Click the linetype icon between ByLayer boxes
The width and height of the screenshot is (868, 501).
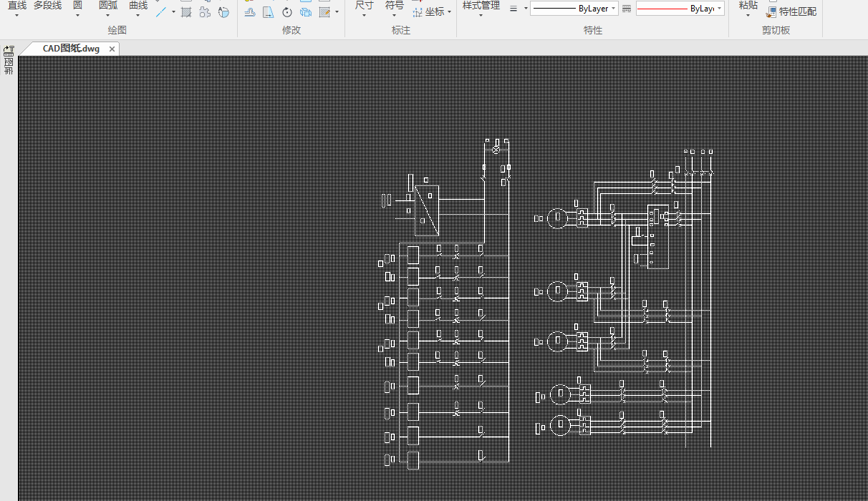[627, 9]
